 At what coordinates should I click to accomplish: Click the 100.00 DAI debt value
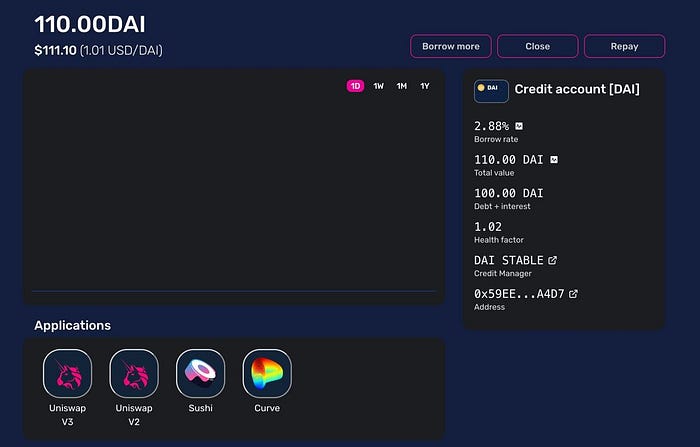(x=508, y=193)
